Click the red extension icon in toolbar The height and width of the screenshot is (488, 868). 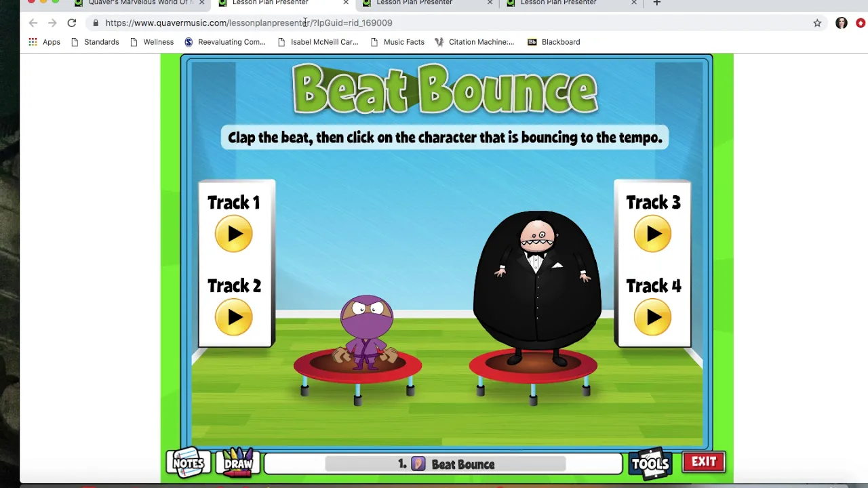click(x=861, y=23)
